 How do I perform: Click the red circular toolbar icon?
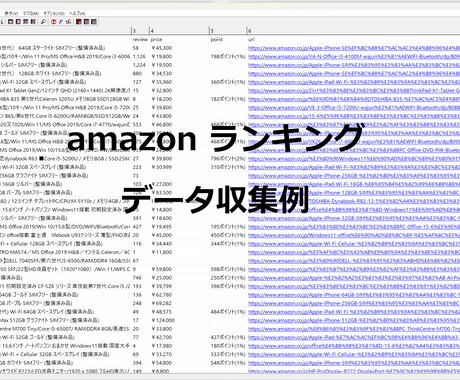pos(53,22)
